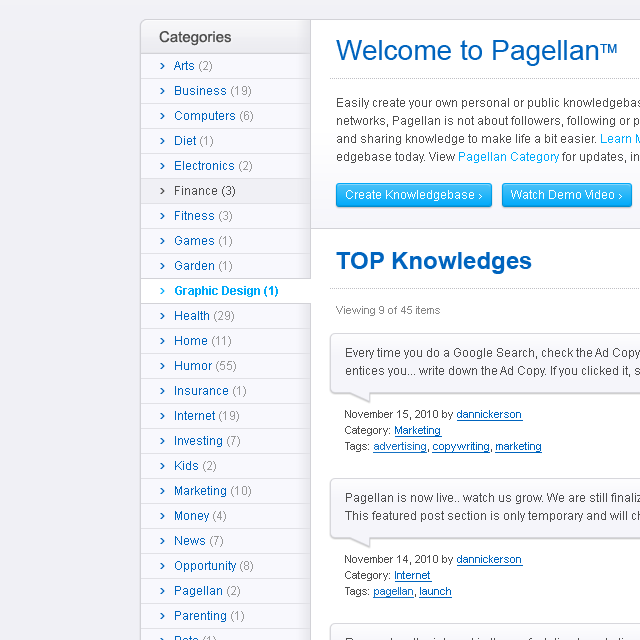Click the chevron beside Health

pyautogui.click(x=162, y=316)
